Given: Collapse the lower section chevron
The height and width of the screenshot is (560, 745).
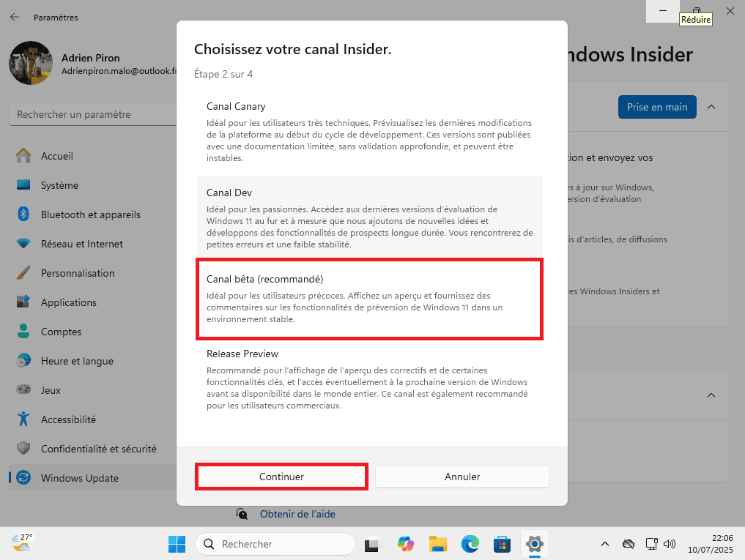Looking at the screenshot, I should pyautogui.click(x=711, y=395).
